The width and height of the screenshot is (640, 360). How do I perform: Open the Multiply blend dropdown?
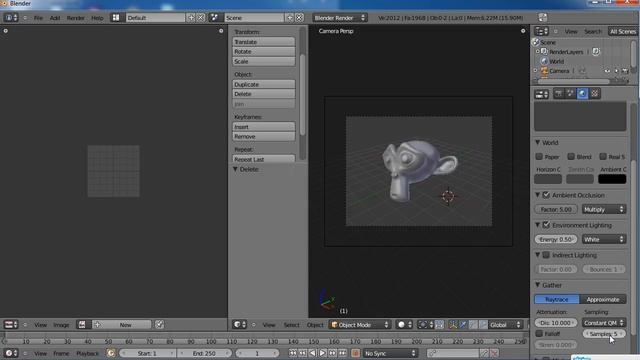tap(604, 209)
